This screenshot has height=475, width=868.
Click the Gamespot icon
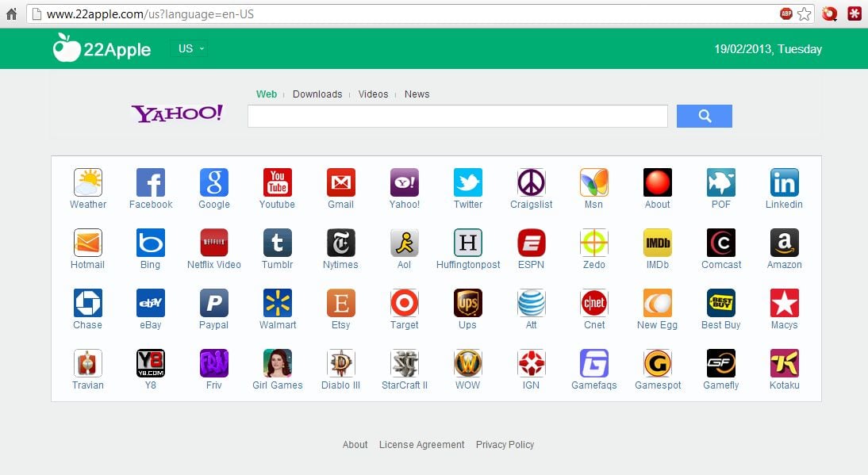pos(658,363)
